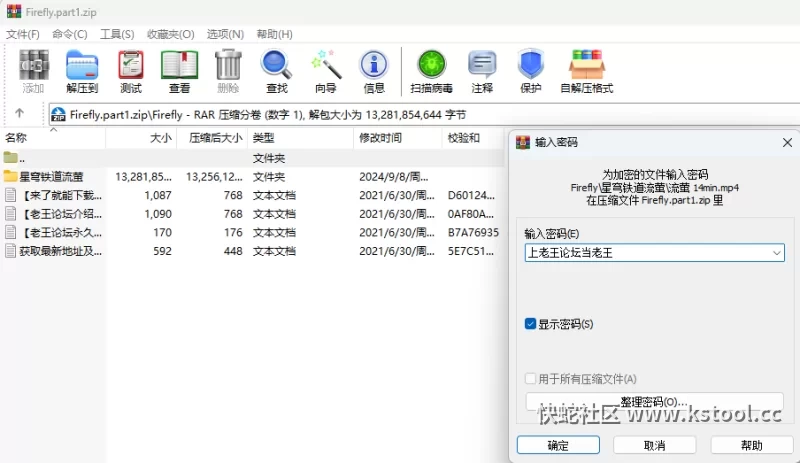Click the 解压到 (Extract to) toolbar icon
The width and height of the screenshot is (800, 463).
point(82,65)
